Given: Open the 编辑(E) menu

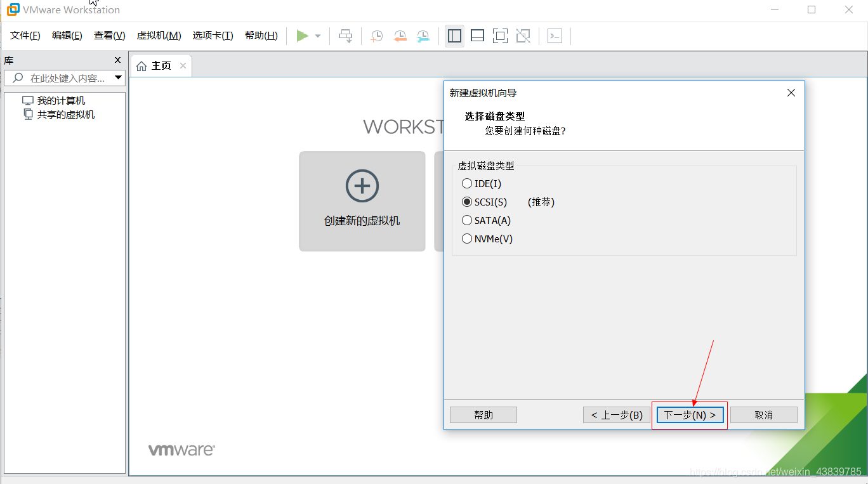Looking at the screenshot, I should click(x=67, y=36).
